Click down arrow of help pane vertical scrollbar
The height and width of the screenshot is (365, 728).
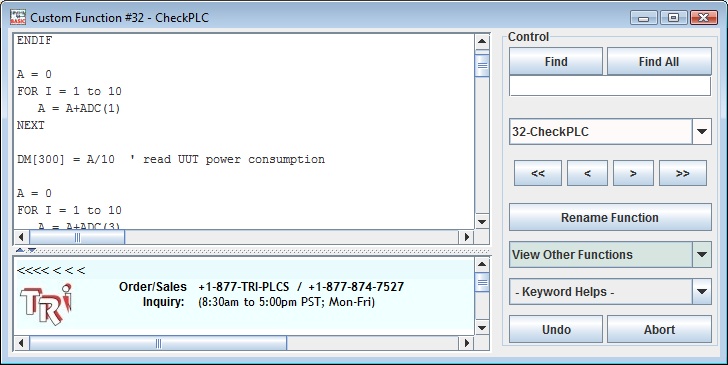pyautogui.click(x=482, y=328)
